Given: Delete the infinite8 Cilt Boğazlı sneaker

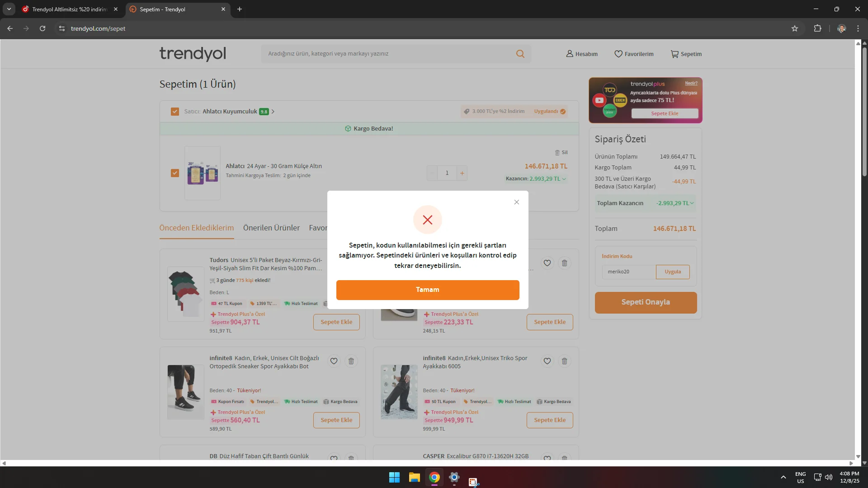Looking at the screenshot, I should tap(351, 361).
